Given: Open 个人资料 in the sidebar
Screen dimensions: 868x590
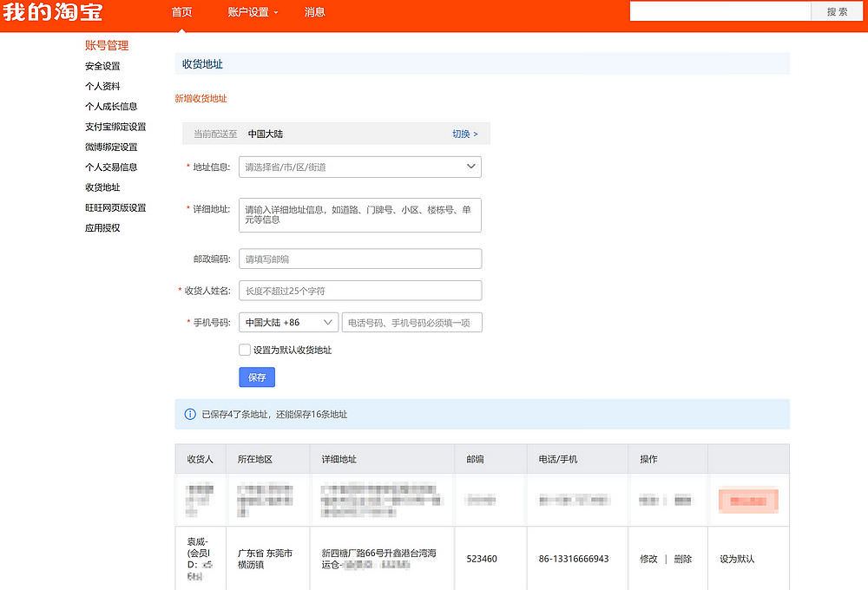Looking at the screenshot, I should [102, 87].
